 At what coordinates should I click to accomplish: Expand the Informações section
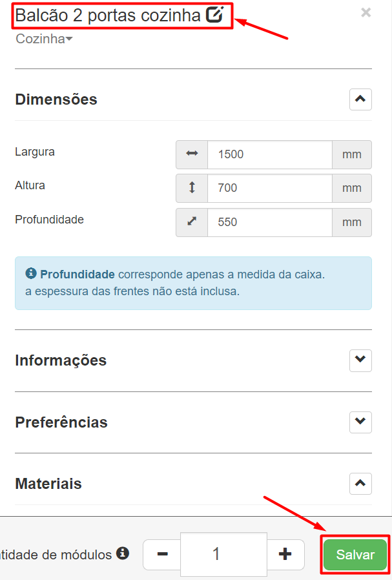(x=360, y=360)
